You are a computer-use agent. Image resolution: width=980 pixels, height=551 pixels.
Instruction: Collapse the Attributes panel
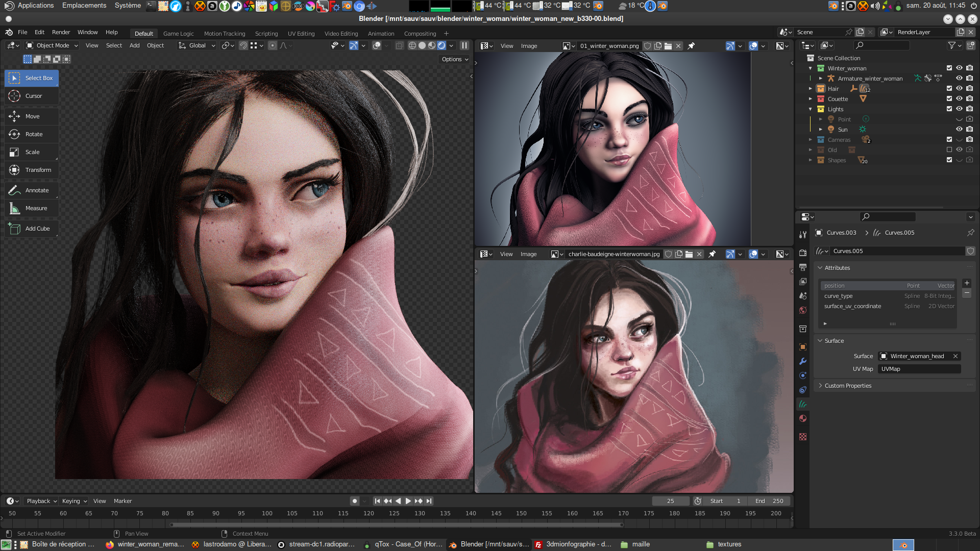pos(837,268)
